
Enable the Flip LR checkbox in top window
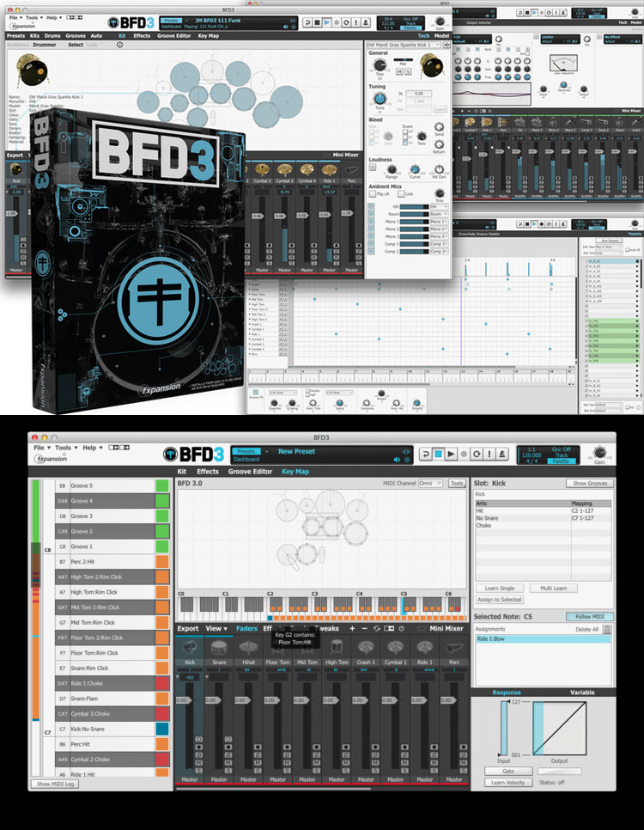(373, 194)
